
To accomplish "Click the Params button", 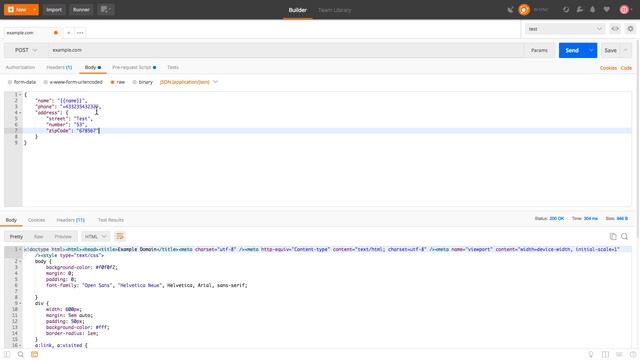I will [539, 50].
